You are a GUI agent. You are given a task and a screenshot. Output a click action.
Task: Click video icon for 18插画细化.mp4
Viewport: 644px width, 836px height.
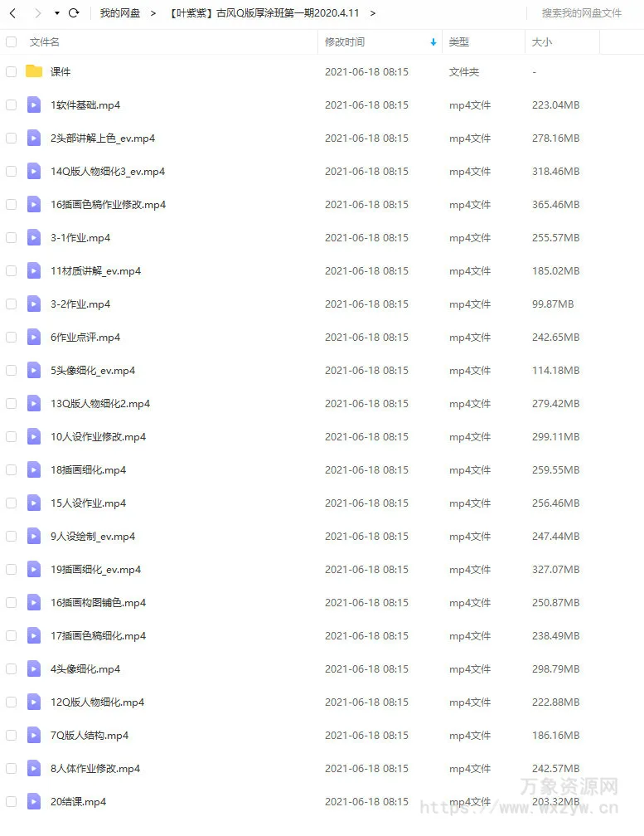[34, 469]
